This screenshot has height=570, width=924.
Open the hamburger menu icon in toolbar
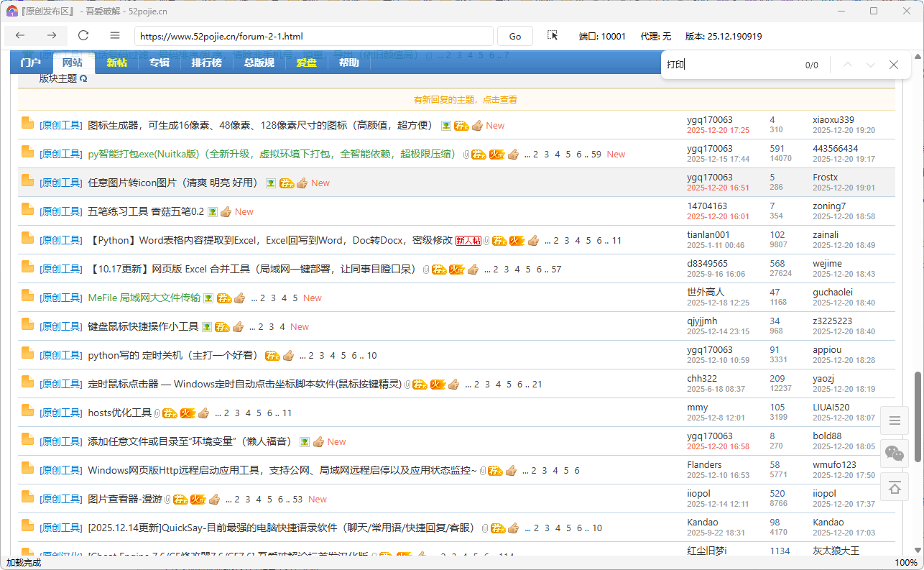pos(115,36)
